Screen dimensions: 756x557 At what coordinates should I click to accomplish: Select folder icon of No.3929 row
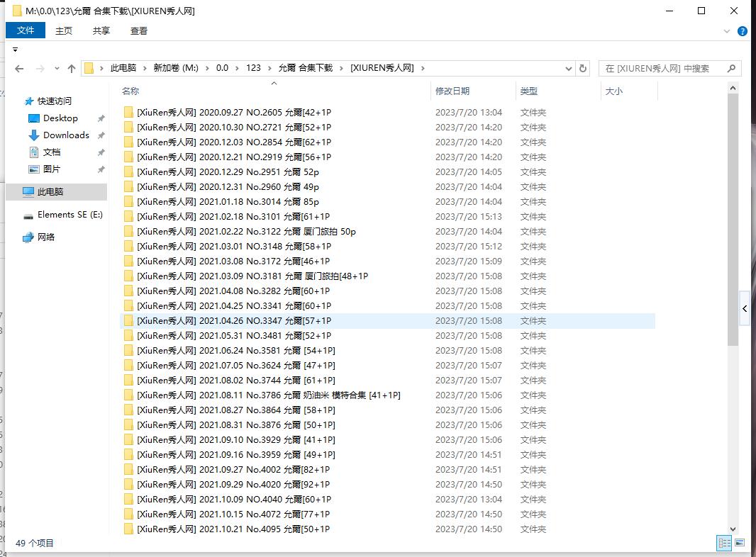click(128, 440)
